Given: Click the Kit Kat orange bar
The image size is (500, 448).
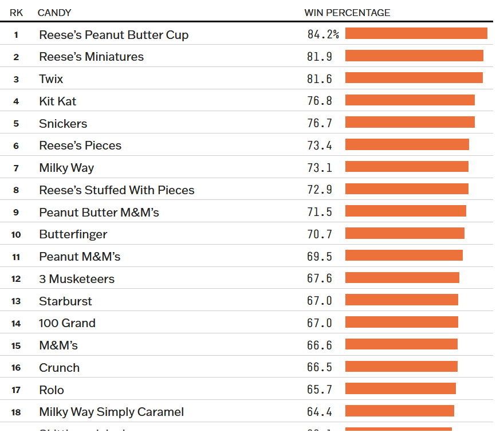Looking at the screenshot, I should coord(410,100).
